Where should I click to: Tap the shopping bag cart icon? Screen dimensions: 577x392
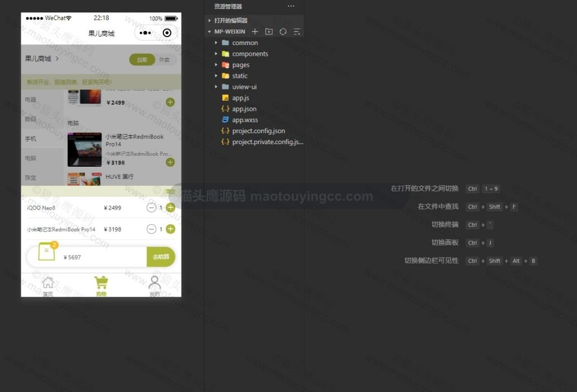point(47,252)
